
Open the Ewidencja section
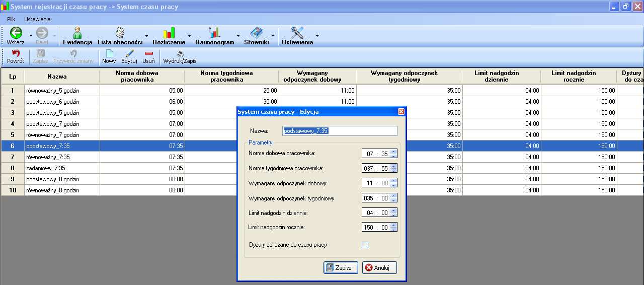[77, 36]
